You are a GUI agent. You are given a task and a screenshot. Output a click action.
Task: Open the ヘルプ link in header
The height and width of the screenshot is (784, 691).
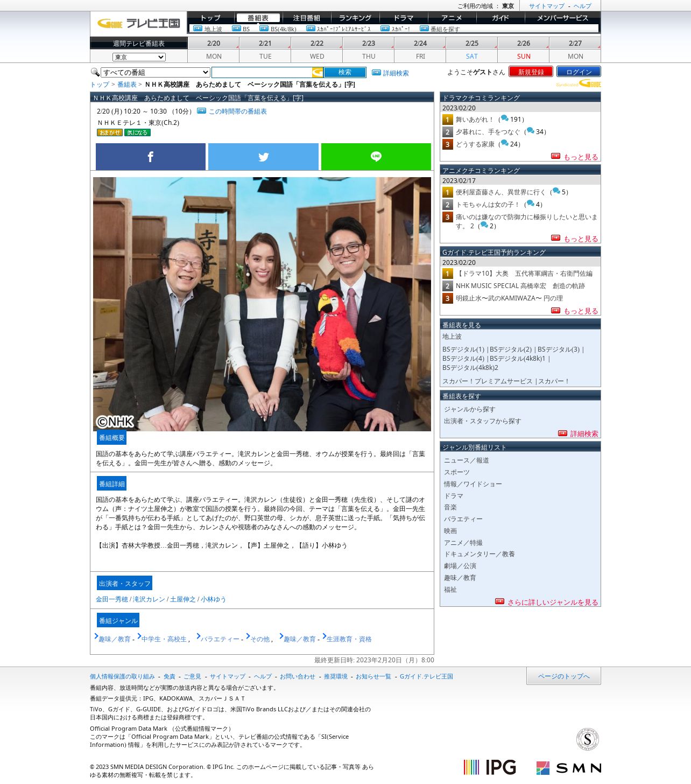pos(582,6)
